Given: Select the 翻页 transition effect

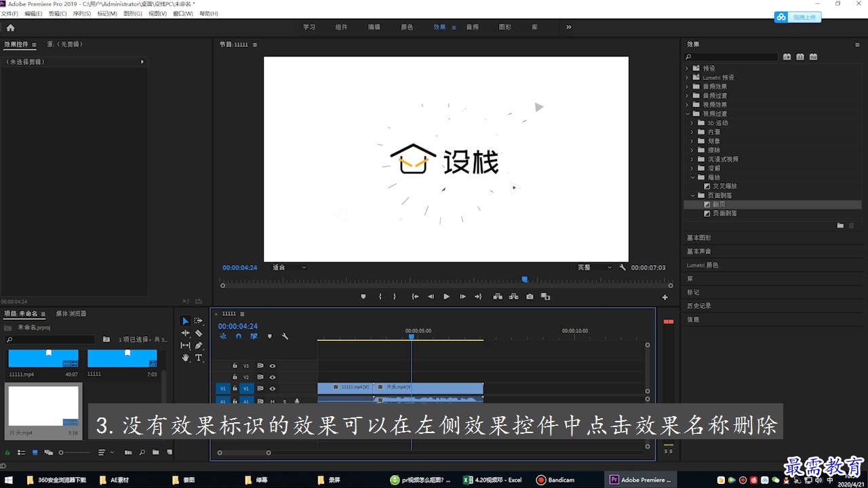Looking at the screenshot, I should point(719,204).
